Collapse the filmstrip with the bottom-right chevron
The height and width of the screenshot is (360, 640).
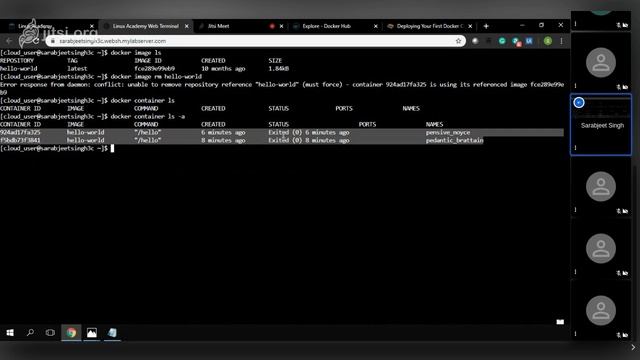pos(633,347)
